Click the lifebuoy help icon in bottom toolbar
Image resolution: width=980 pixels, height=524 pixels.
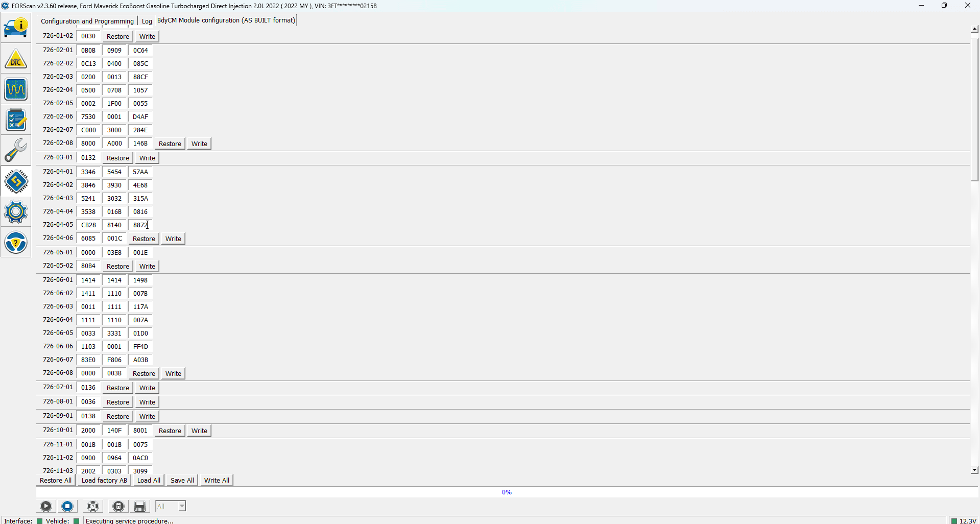click(93, 506)
